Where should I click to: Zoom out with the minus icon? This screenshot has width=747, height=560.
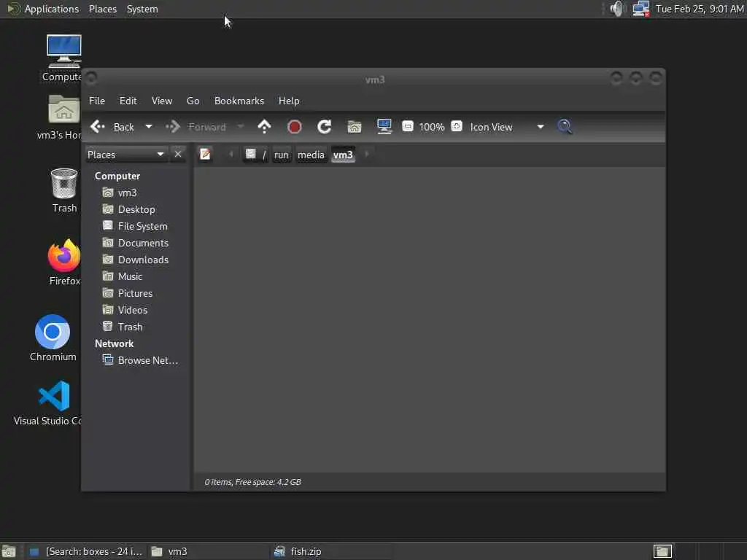click(407, 126)
